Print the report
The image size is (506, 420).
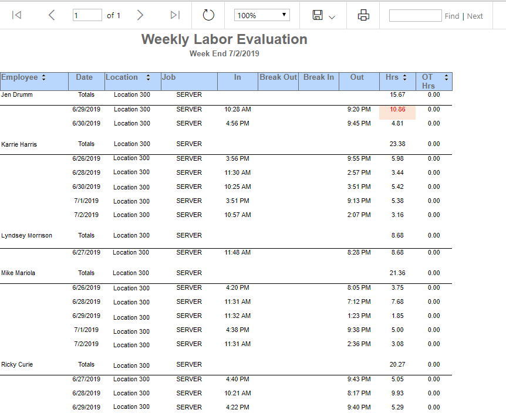[x=363, y=15]
